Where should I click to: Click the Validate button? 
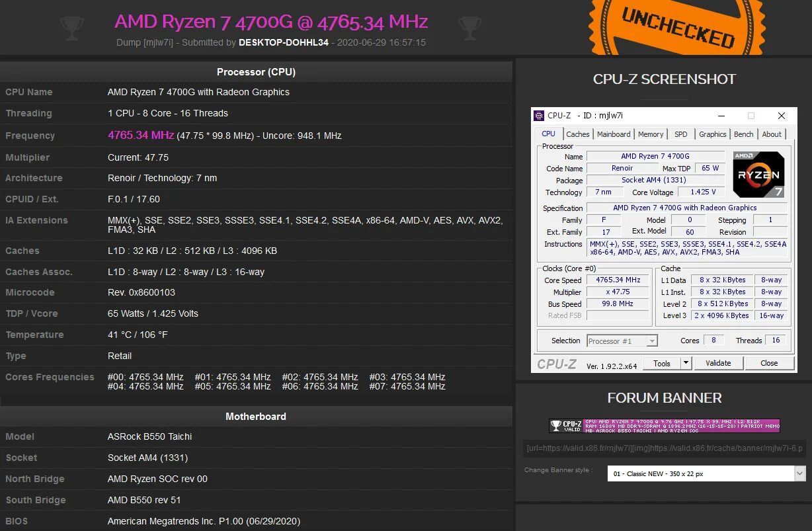[718, 363]
